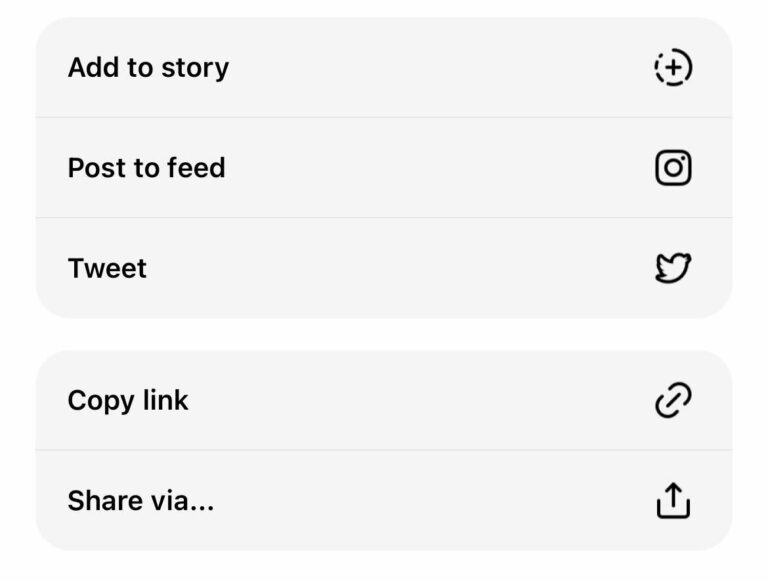This screenshot has height=581, width=768.
Task: Tap the 'Add to story' text label
Action: coord(148,68)
